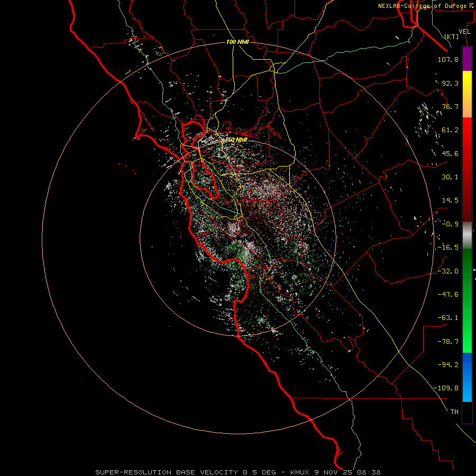Click the black TH segment of color bar
This screenshot has width=476, height=476.
pyautogui.click(x=467, y=412)
